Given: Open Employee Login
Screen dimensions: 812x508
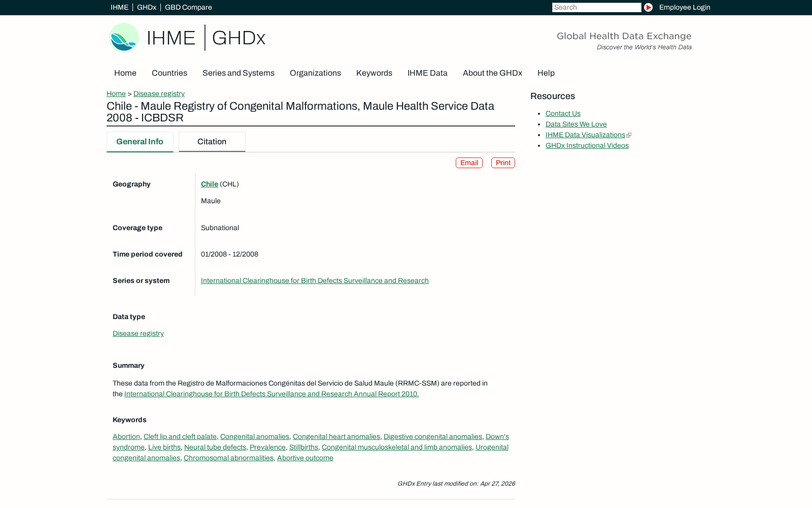Looking at the screenshot, I should tap(685, 7).
